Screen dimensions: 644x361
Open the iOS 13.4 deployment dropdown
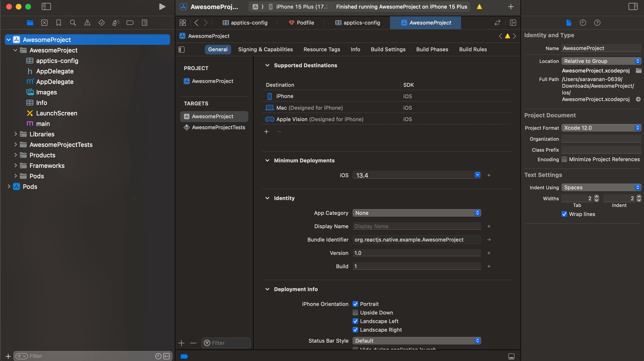coord(477,175)
